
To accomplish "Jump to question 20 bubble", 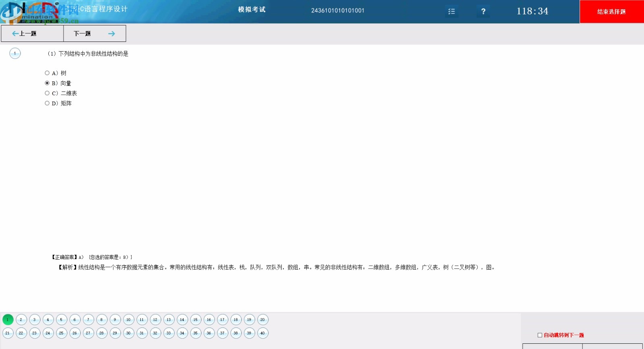I will pyautogui.click(x=263, y=320).
